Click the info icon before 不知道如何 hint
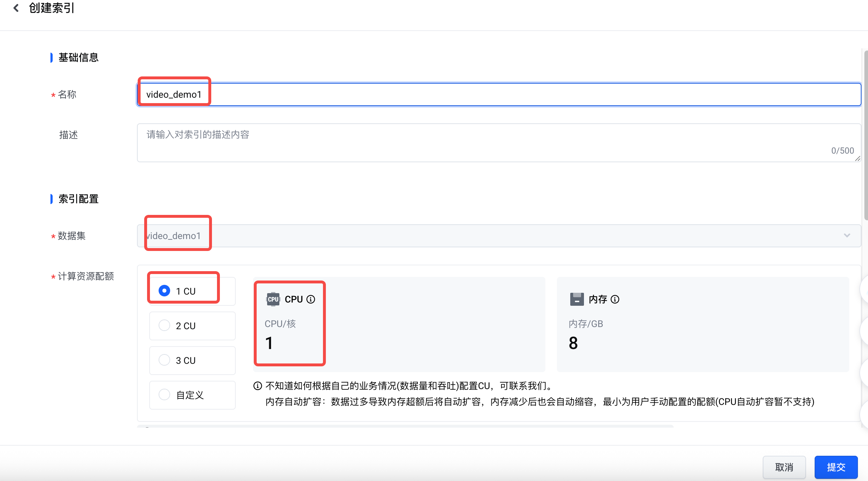 [x=257, y=386]
